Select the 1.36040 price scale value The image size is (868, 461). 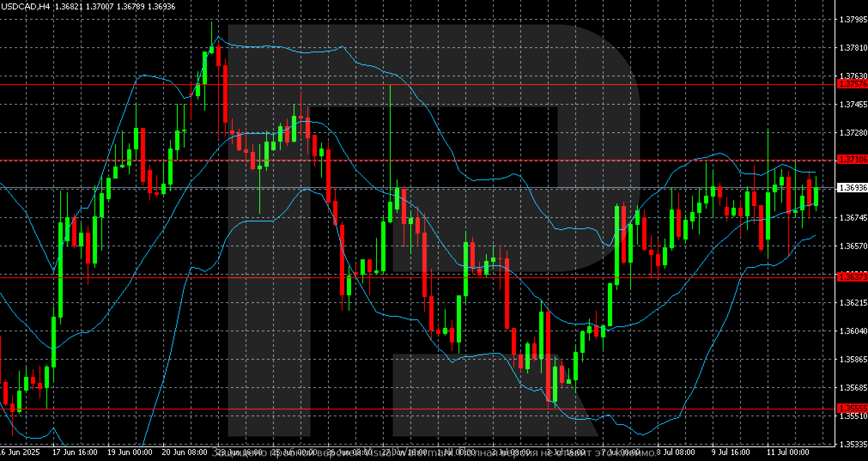click(853, 331)
